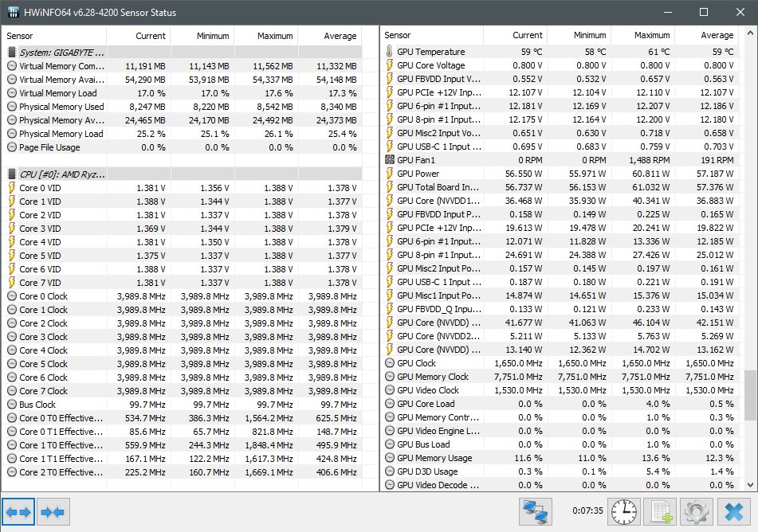Screen dimensions: 758x532
Task: Click the GPU Memory Clock circle icon
Action: [390, 376]
